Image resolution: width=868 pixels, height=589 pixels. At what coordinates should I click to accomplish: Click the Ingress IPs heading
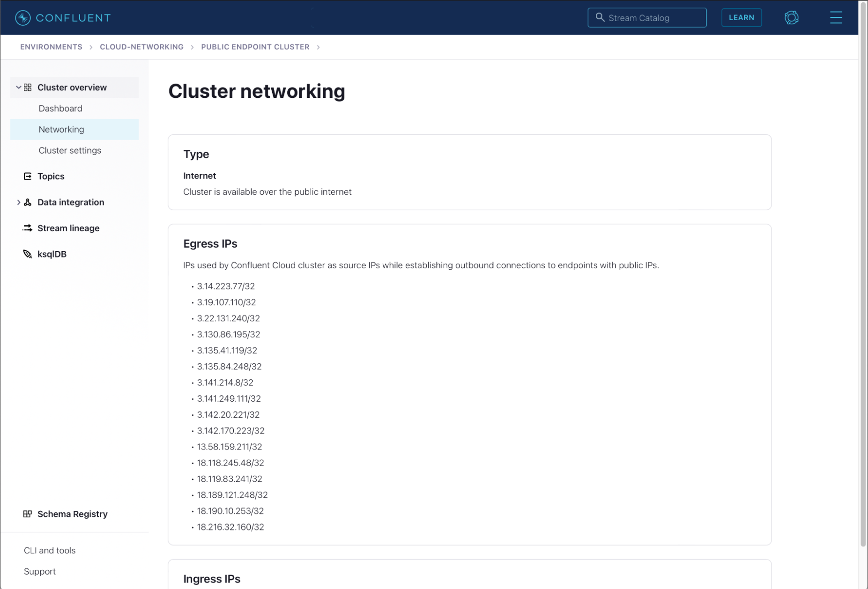coord(212,579)
